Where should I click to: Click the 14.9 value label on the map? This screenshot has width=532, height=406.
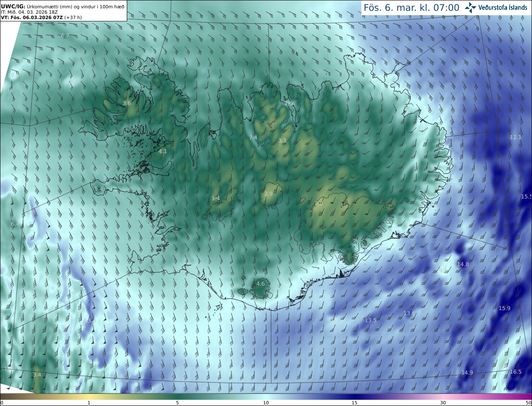467,373
